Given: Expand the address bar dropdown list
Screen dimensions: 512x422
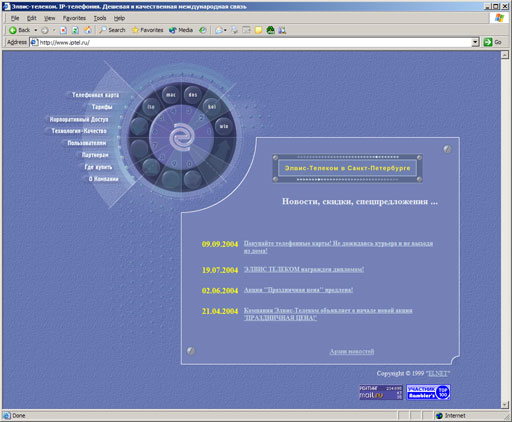Looking at the screenshot, I should 475,42.
